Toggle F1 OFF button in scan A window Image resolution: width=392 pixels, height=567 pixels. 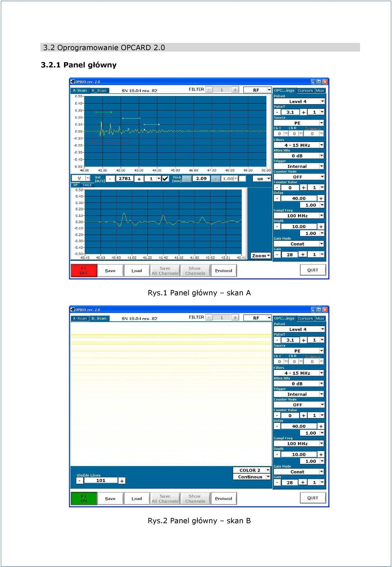[x=84, y=271]
